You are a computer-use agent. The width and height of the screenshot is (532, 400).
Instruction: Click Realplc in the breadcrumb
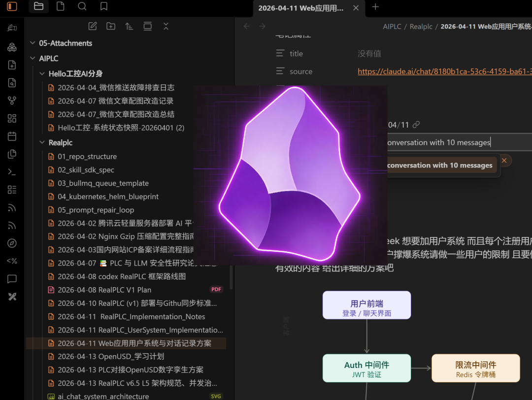coord(421,27)
